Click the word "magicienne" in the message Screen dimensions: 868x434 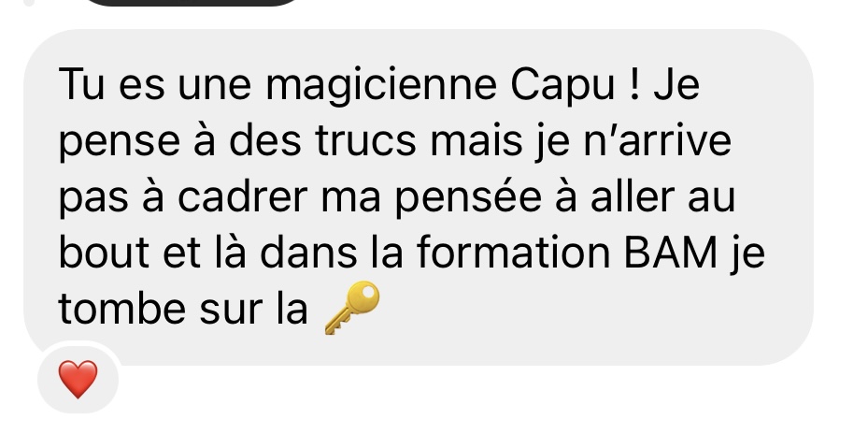point(381,86)
